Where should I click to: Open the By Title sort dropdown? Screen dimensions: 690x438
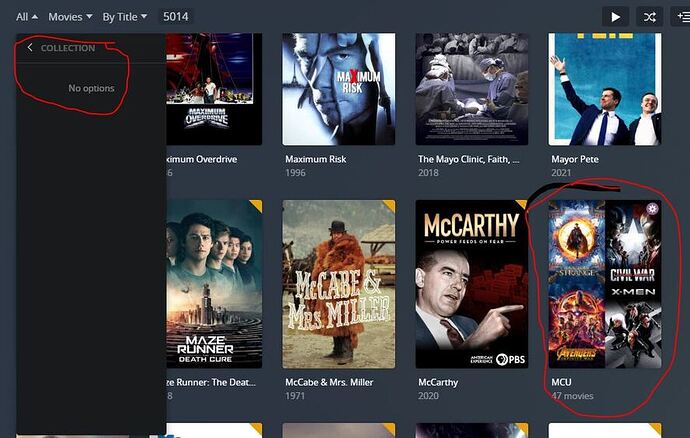[x=125, y=17]
